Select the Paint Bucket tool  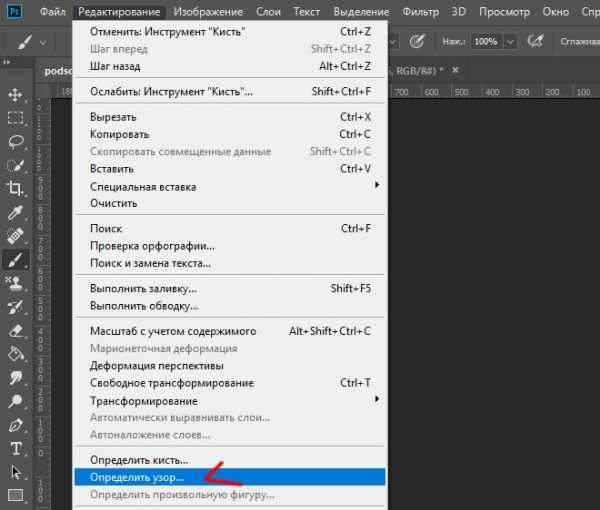(16, 354)
